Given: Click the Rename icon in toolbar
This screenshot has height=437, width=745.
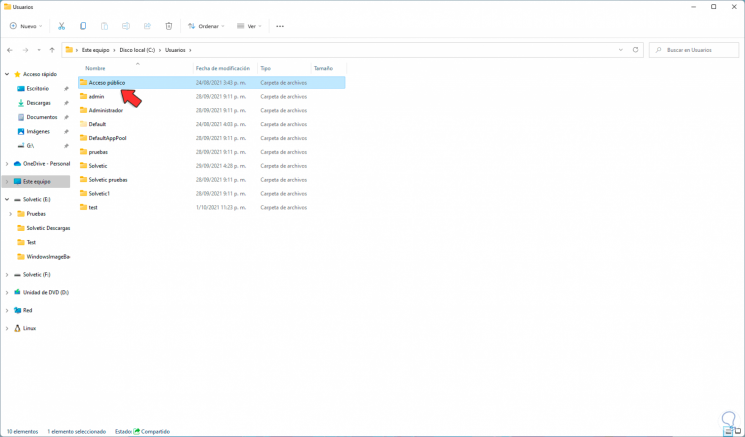Looking at the screenshot, I should (x=126, y=26).
